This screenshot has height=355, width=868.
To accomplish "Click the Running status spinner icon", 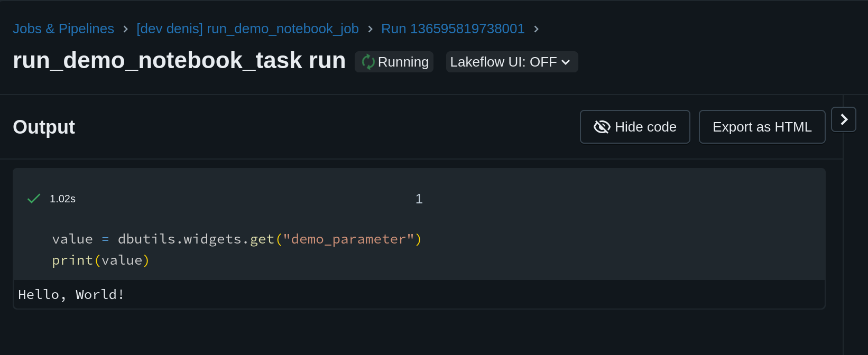I will 368,62.
